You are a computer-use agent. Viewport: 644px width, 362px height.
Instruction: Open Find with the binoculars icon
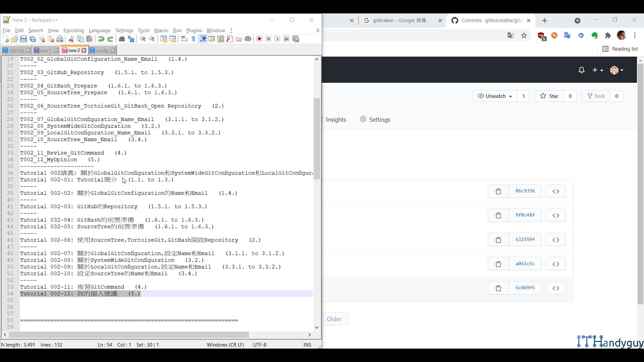(122, 39)
